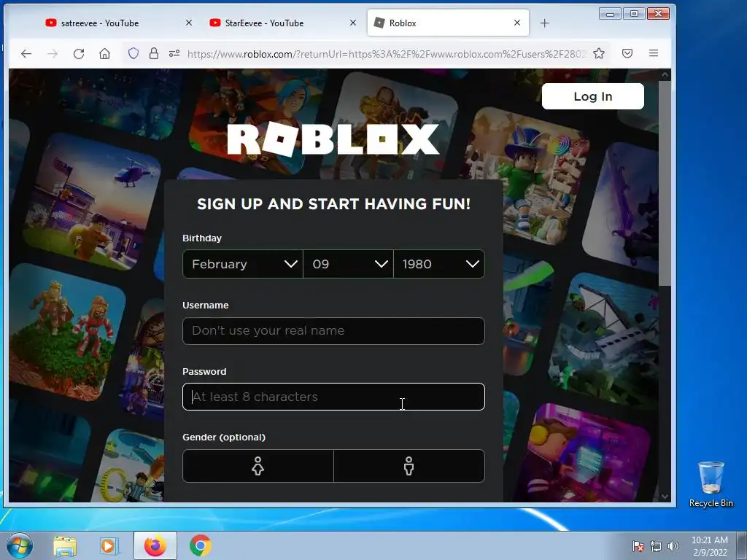747x560 pixels.
Task: Click the address bar URL
Action: click(386, 54)
